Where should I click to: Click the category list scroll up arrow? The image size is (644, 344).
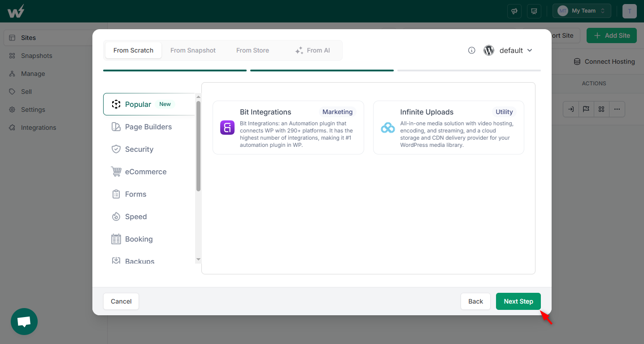pos(198,96)
